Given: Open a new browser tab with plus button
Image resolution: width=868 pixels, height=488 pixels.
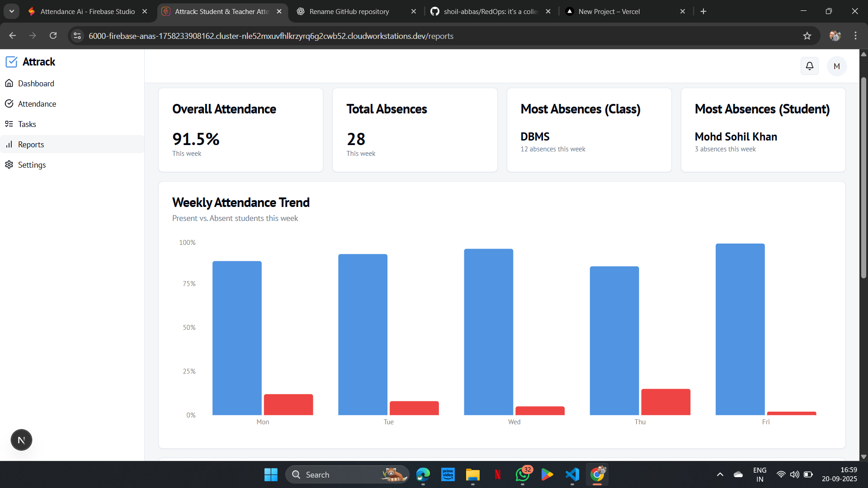Looking at the screenshot, I should [703, 11].
